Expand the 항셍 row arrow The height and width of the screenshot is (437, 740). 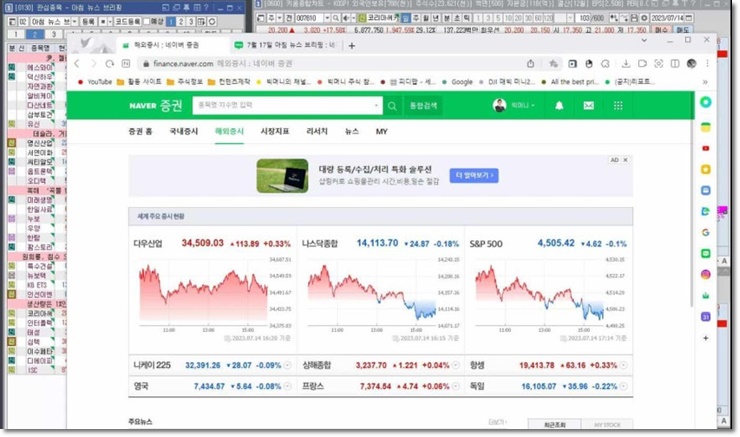pyautogui.click(x=623, y=365)
